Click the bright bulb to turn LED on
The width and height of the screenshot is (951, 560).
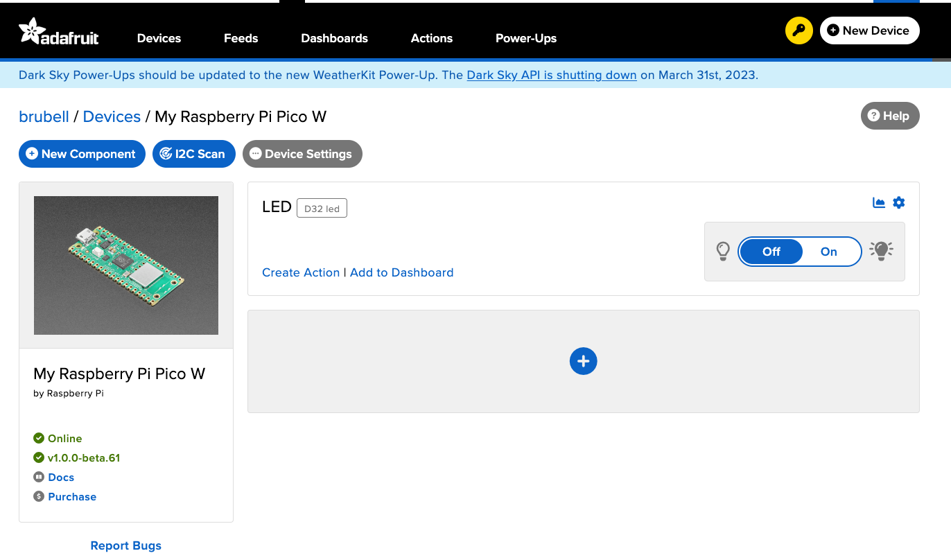pos(881,251)
